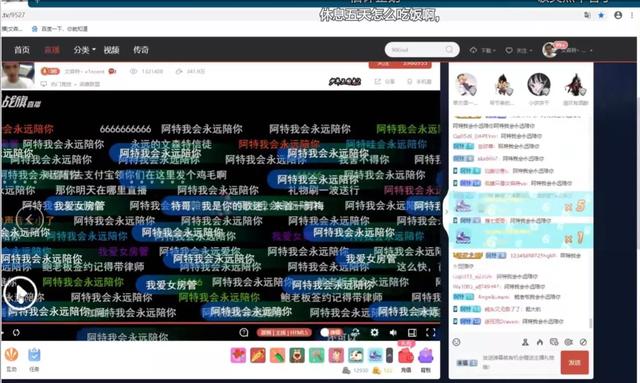
Task: Select the third ranking avatar with hand image
Action: pyautogui.click(x=539, y=85)
